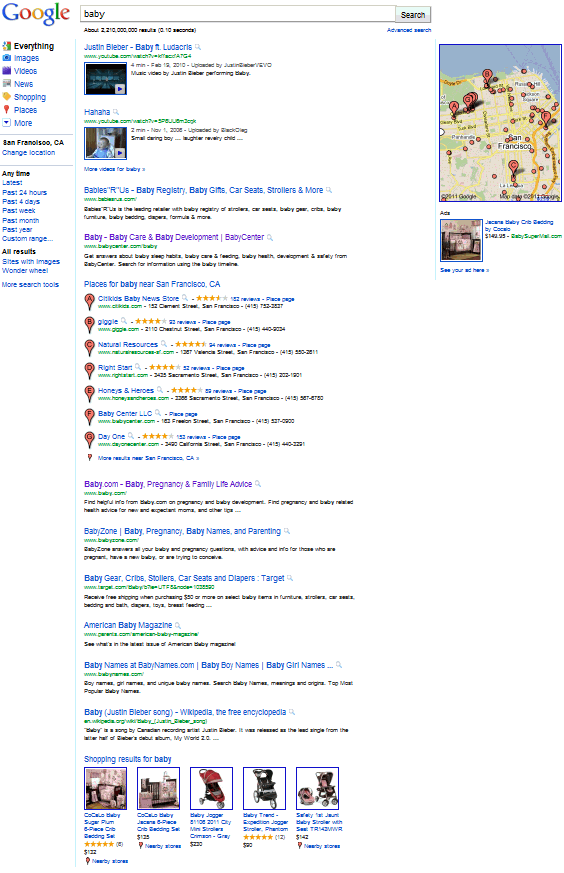Open Wonder wheel view
Screen dimensions: 564x873
click(x=25, y=271)
